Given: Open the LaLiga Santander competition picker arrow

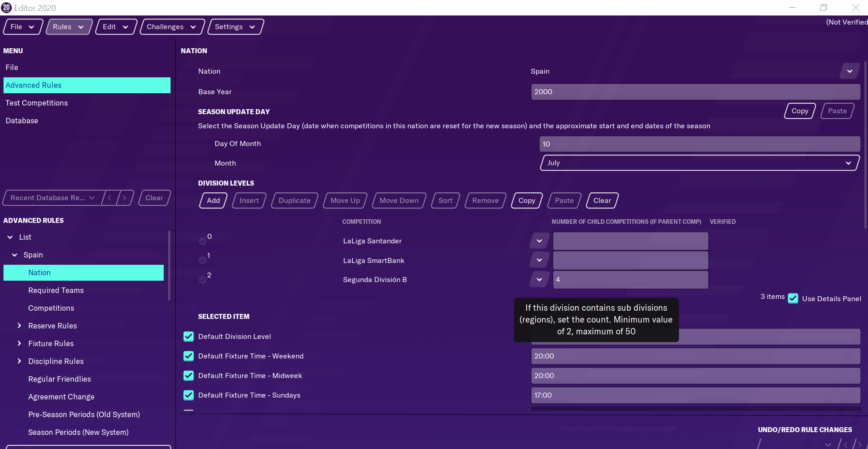Looking at the screenshot, I should click(x=539, y=241).
